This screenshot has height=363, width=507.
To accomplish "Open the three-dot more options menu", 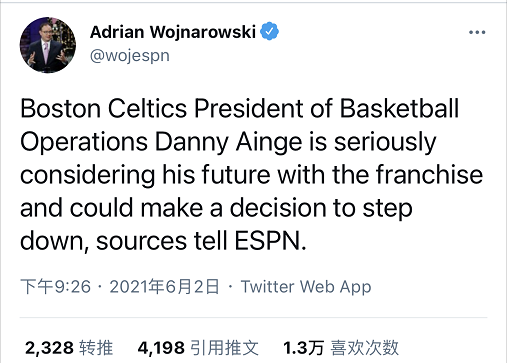I will (x=477, y=32).
